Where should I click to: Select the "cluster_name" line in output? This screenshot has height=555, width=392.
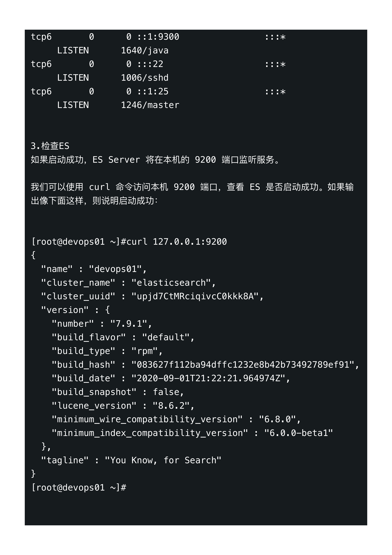pyautogui.click(x=128, y=283)
